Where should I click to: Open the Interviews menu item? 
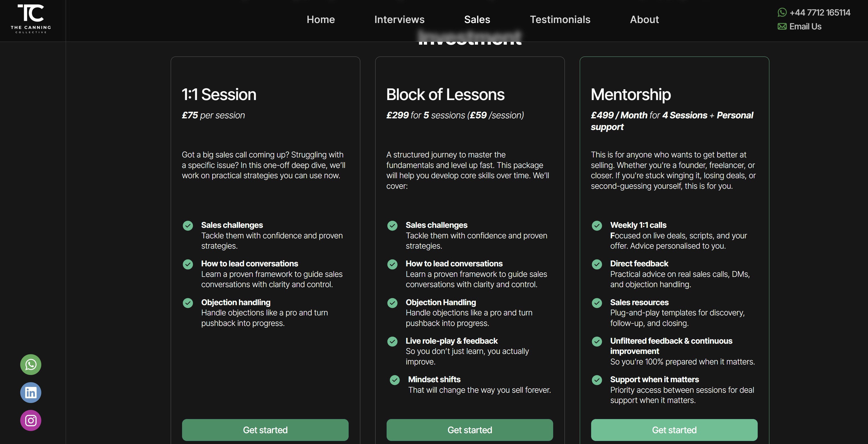(x=399, y=19)
